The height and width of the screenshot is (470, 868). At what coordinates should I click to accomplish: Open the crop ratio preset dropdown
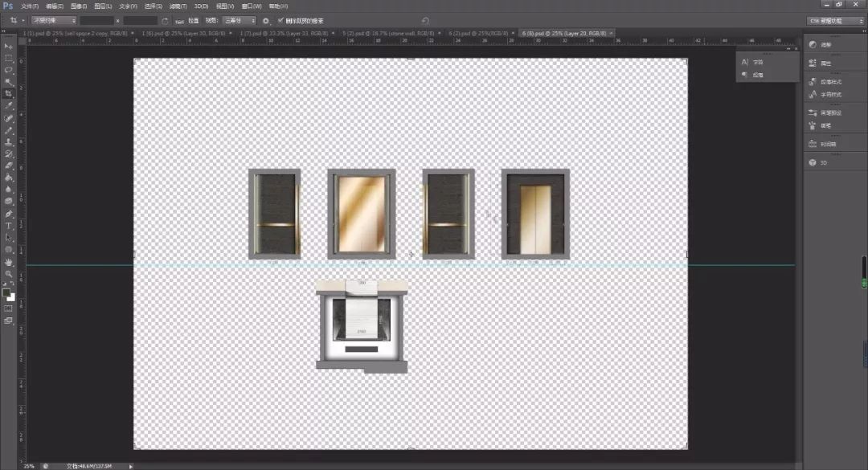[54, 20]
